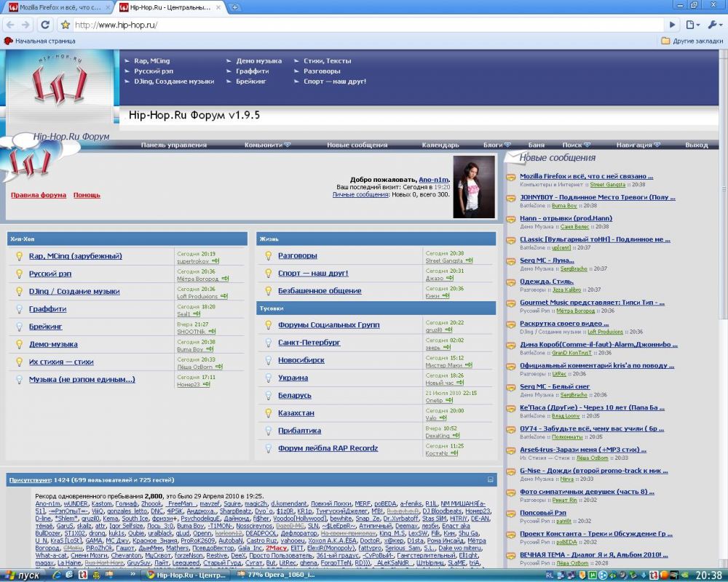728x582 pixels.
Task: Click Выход to log out
Action: [697, 145]
